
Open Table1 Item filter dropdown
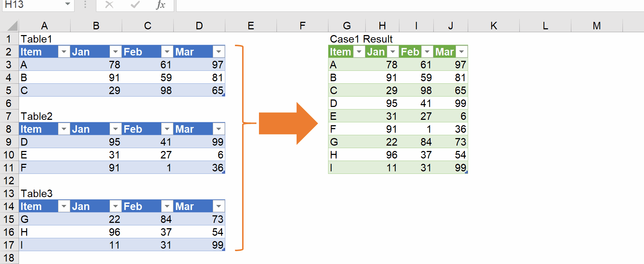point(64,52)
